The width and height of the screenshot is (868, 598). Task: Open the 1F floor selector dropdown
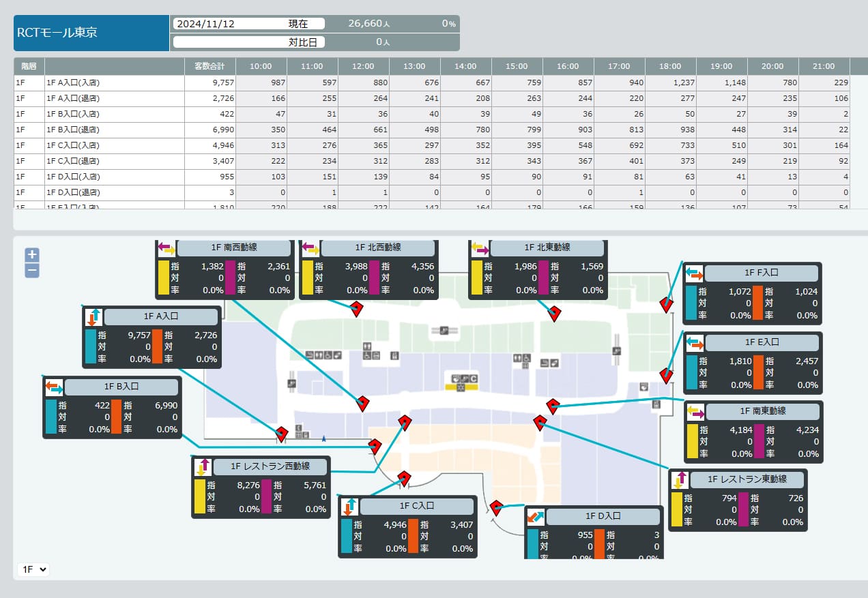click(33, 569)
